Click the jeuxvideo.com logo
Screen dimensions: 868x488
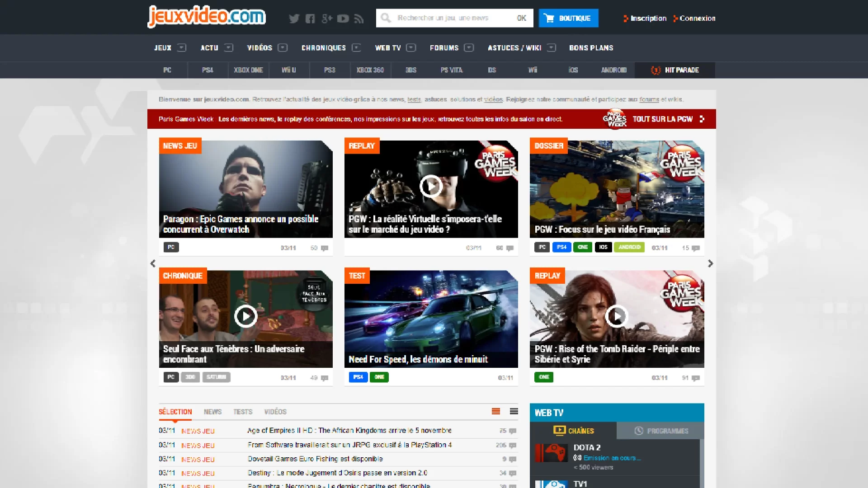[x=207, y=17]
